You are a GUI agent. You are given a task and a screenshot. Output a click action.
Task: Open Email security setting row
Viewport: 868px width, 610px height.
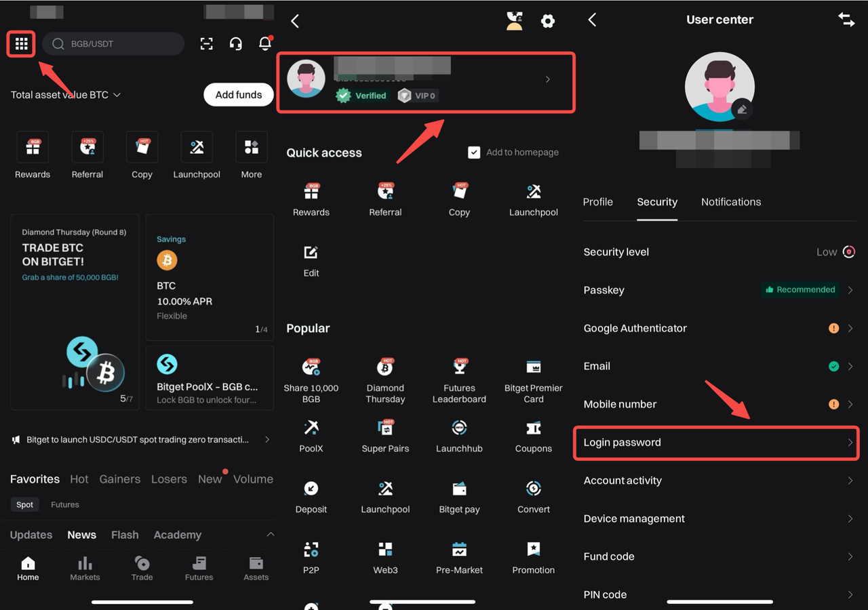719,366
